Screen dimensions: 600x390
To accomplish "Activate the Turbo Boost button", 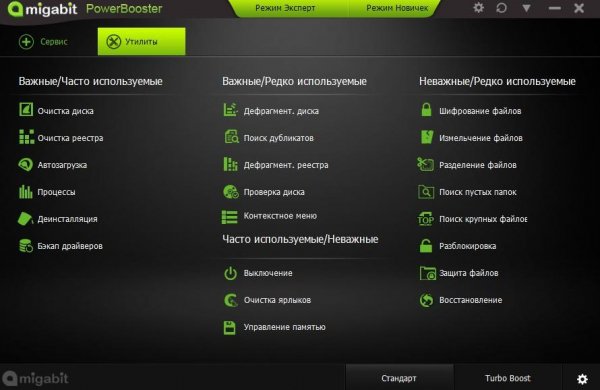I will [508, 378].
